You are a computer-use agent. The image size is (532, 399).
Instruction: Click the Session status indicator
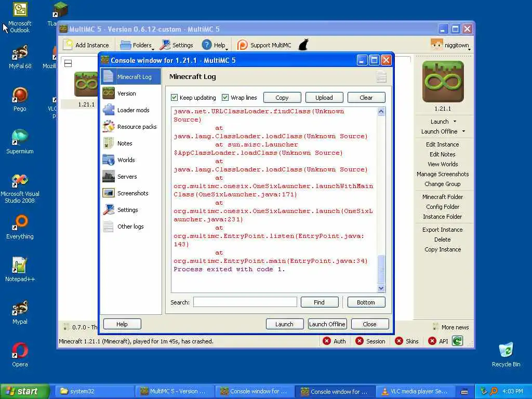tap(370, 341)
